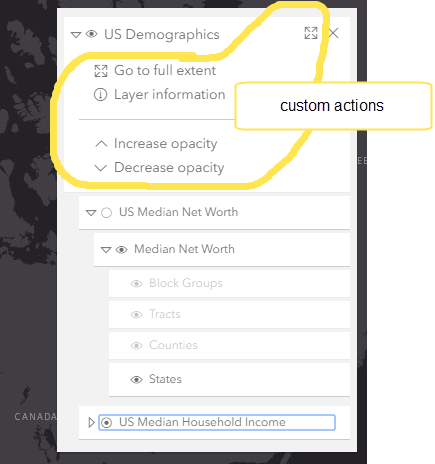Toggle visibility of Tracts layer

[136, 315]
